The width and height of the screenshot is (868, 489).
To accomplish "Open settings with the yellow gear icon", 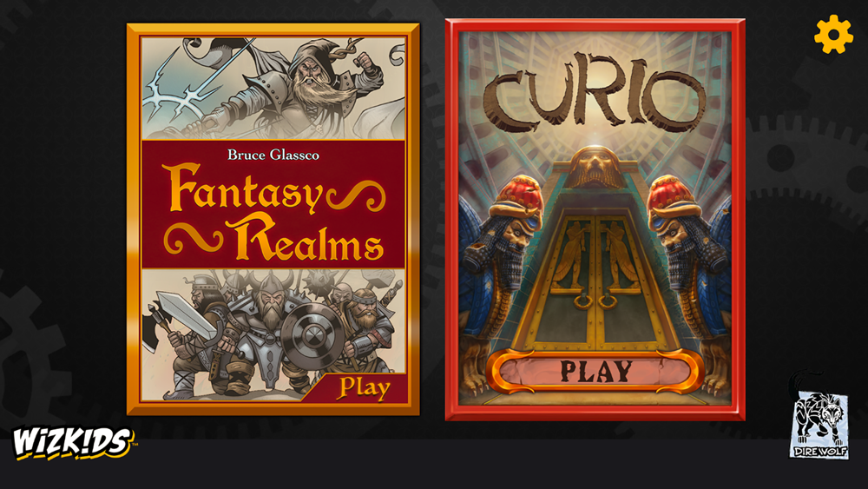I will tap(833, 35).
